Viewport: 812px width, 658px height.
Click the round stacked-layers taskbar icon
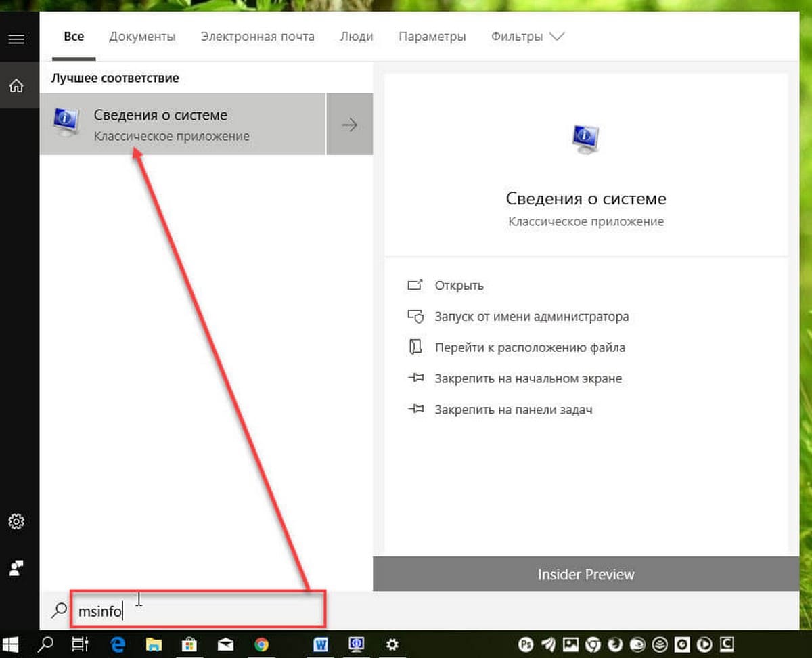pyautogui.click(x=660, y=644)
